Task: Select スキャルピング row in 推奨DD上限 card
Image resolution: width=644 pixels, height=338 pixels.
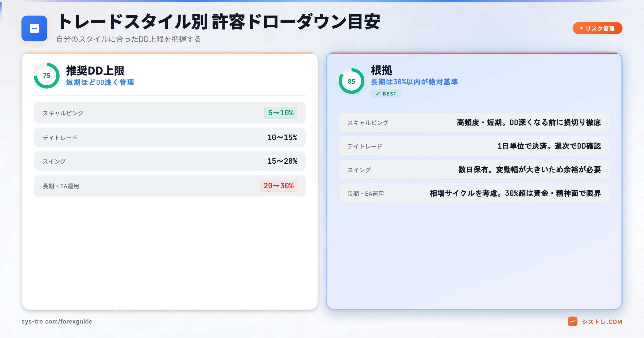Action: 170,113
